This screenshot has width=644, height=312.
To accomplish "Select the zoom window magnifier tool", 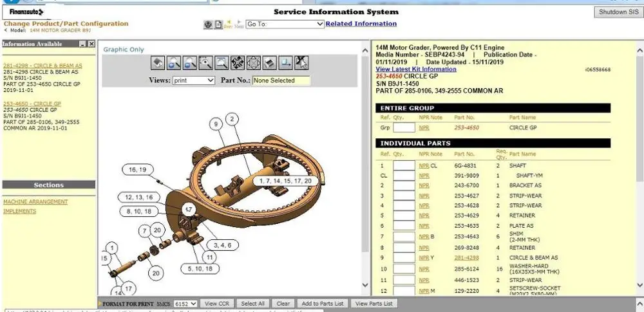I will pos(222,63).
